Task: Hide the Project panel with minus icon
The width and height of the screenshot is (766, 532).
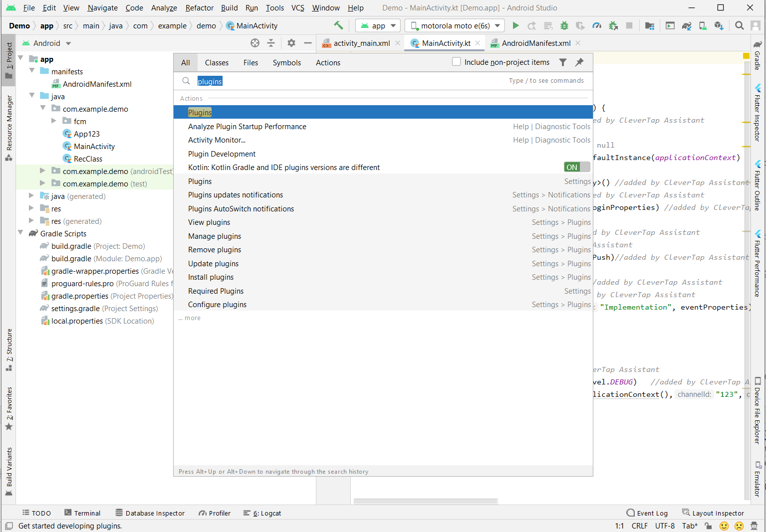Action: pyautogui.click(x=308, y=43)
